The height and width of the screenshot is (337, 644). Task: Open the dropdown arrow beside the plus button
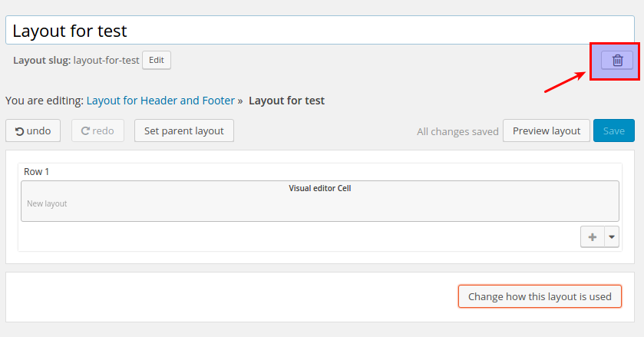(612, 236)
